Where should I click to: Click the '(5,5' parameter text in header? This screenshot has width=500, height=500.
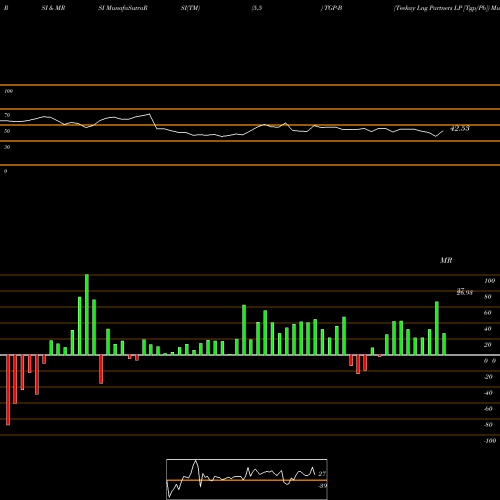[x=257, y=8]
